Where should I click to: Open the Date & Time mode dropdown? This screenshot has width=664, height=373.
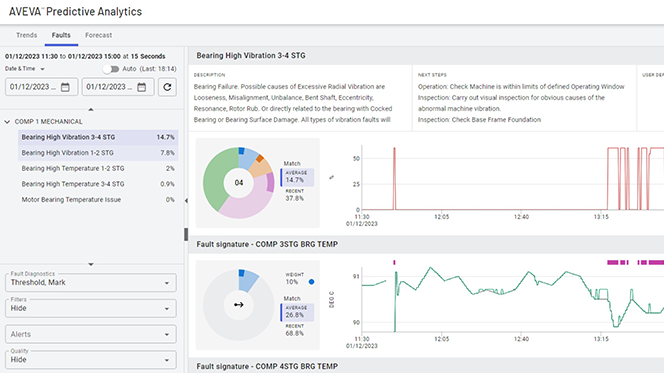(x=25, y=69)
